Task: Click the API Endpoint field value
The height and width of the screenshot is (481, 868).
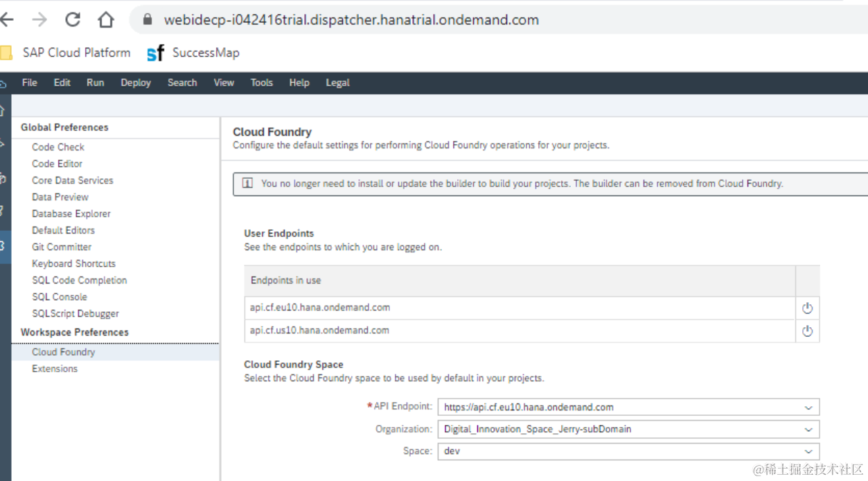Action: pyautogui.click(x=529, y=408)
